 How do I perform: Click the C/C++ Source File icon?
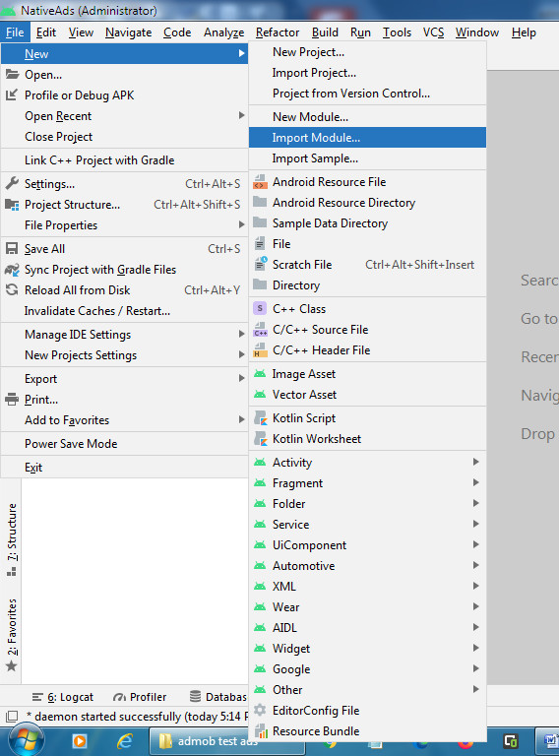[x=260, y=330]
